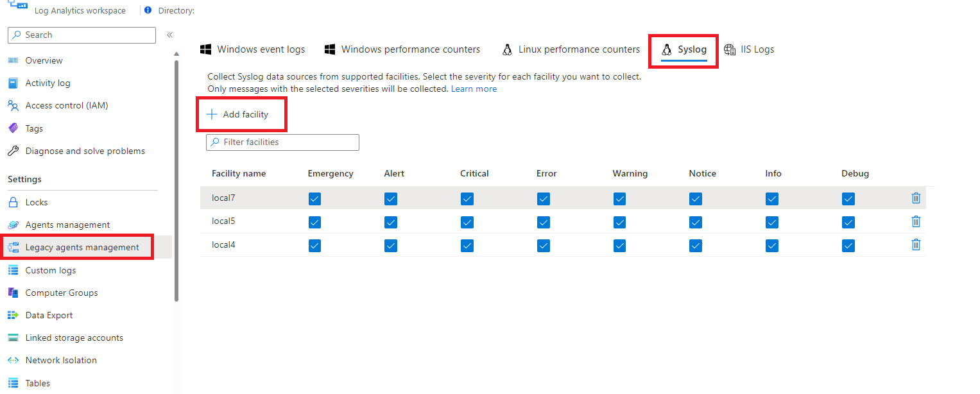
Task: Click the Overview sidebar icon
Action: point(13,60)
